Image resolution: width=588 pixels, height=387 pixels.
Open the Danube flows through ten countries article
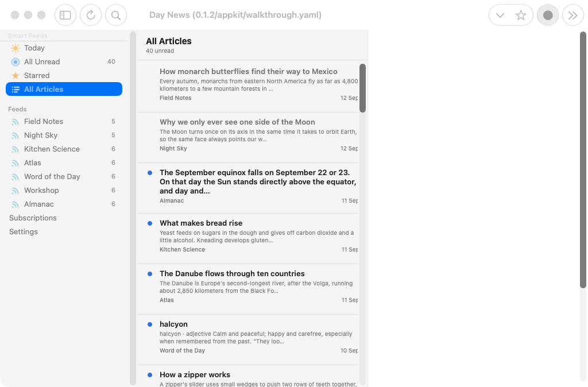pyautogui.click(x=248, y=289)
